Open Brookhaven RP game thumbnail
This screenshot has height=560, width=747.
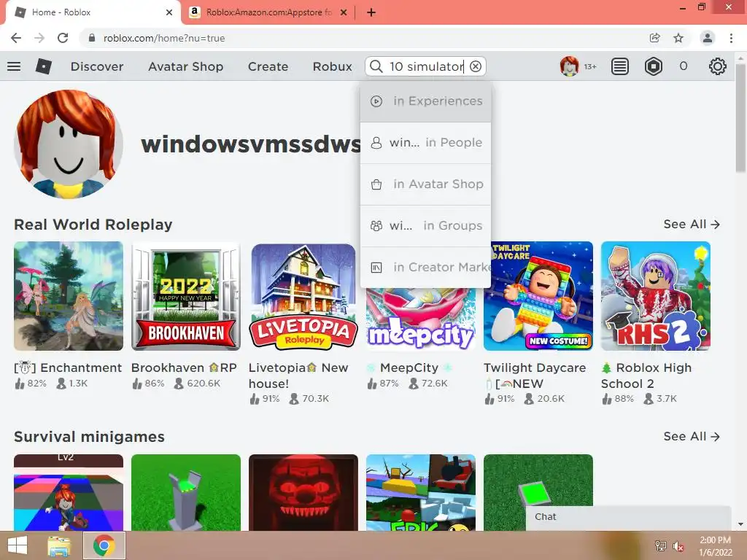point(186,296)
